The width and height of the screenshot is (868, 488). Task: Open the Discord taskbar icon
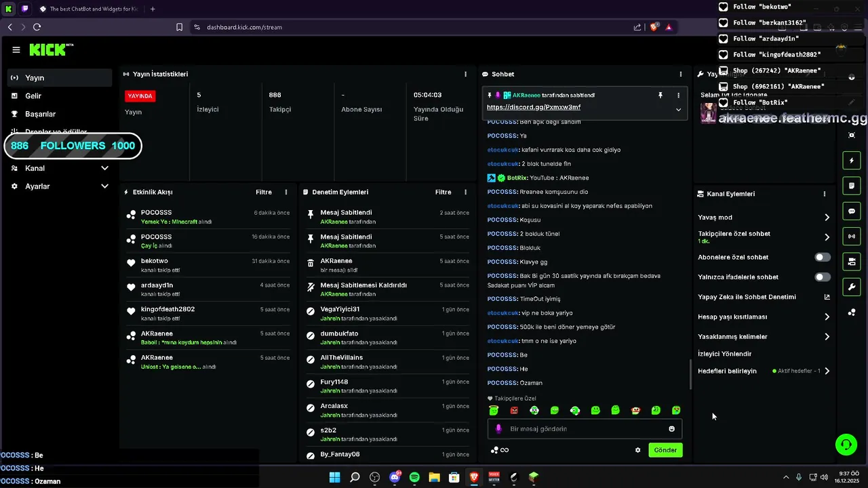(395, 477)
